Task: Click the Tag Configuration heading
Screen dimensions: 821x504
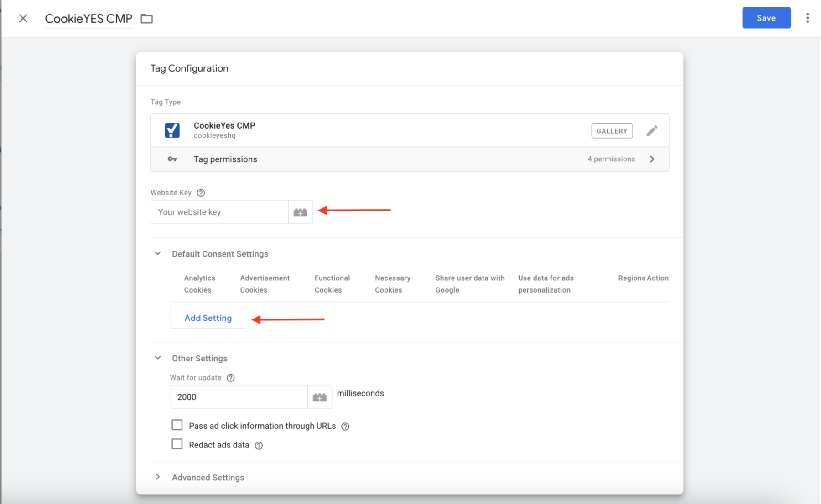Action: [189, 68]
